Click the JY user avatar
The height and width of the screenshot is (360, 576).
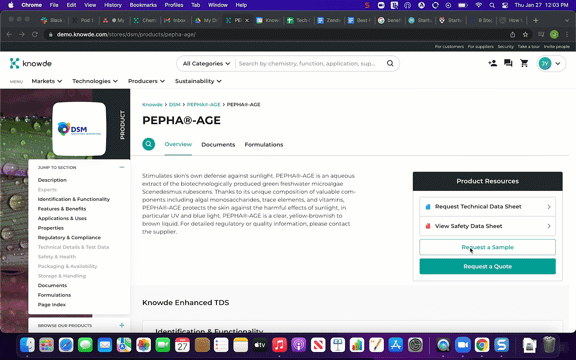tap(545, 64)
